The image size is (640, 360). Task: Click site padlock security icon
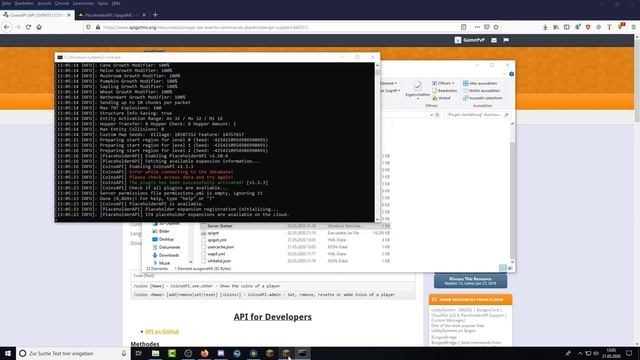coord(98,27)
